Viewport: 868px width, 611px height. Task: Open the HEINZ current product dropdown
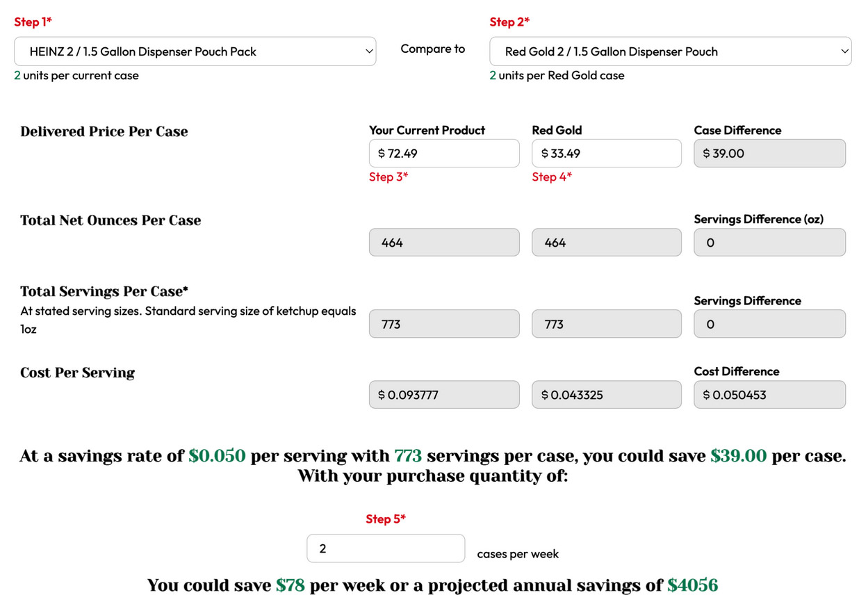(195, 51)
